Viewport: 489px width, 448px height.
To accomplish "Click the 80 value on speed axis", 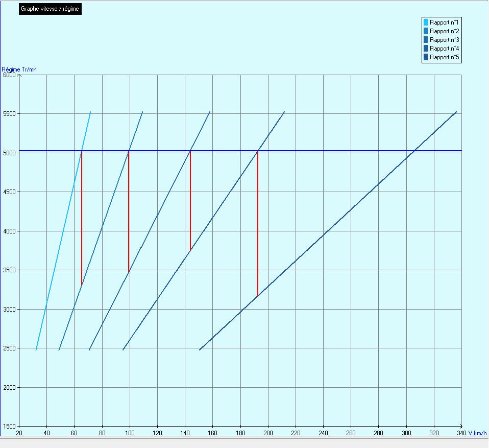I will [x=102, y=433].
